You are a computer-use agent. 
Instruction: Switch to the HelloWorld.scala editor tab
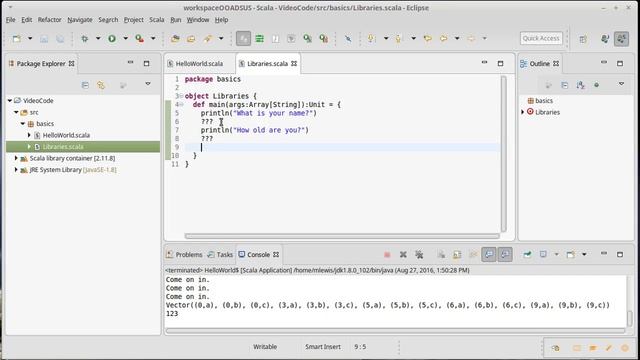[199, 64]
